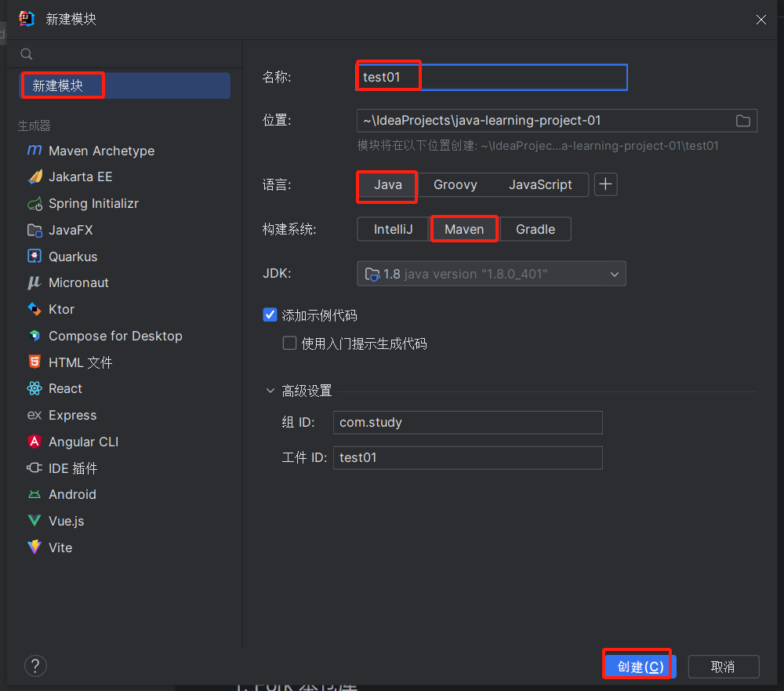
Task: Select 新建模块 in left list
Action: coord(125,85)
